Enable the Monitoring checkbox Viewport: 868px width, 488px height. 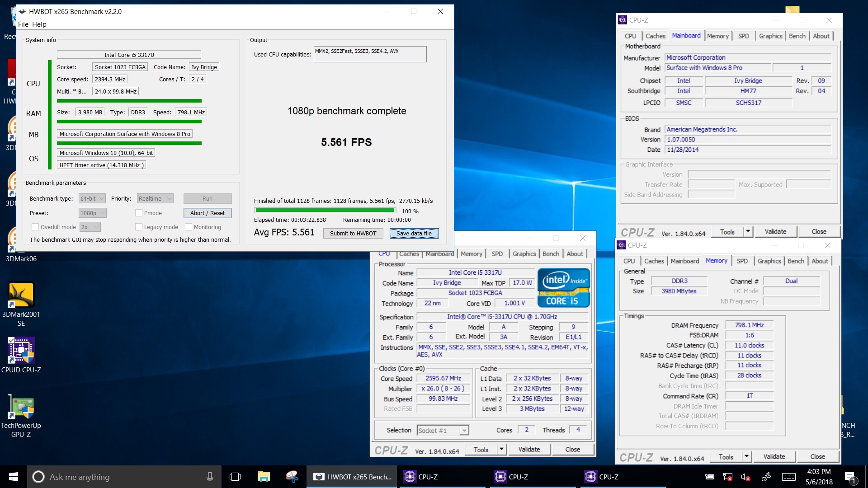tap(189, 227)
